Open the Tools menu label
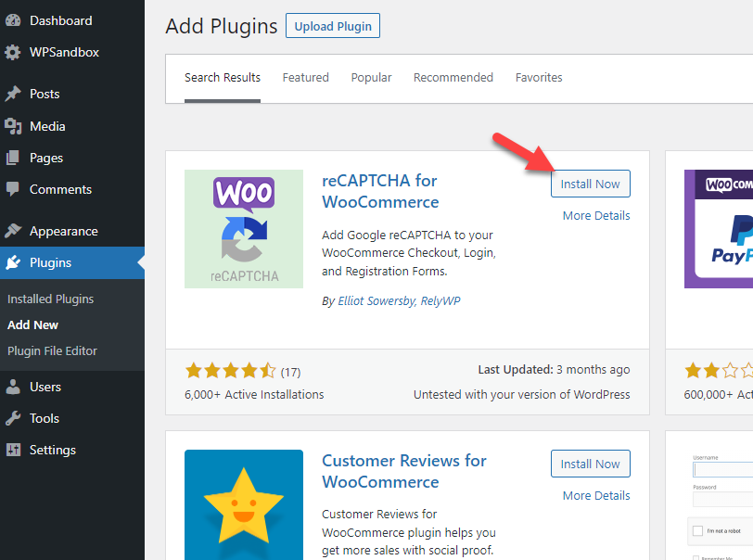This screenshot has height=560, width=753. [x=45, y=419]
